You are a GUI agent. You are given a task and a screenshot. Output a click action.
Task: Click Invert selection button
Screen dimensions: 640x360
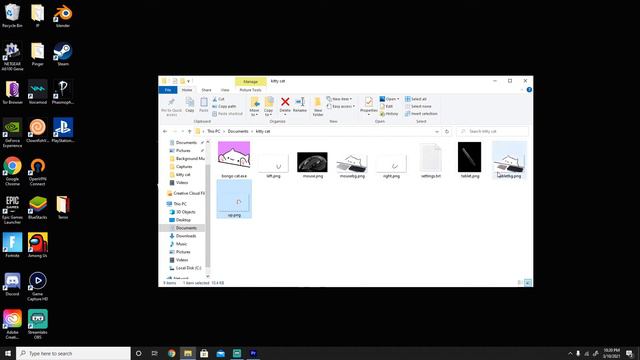421,114
